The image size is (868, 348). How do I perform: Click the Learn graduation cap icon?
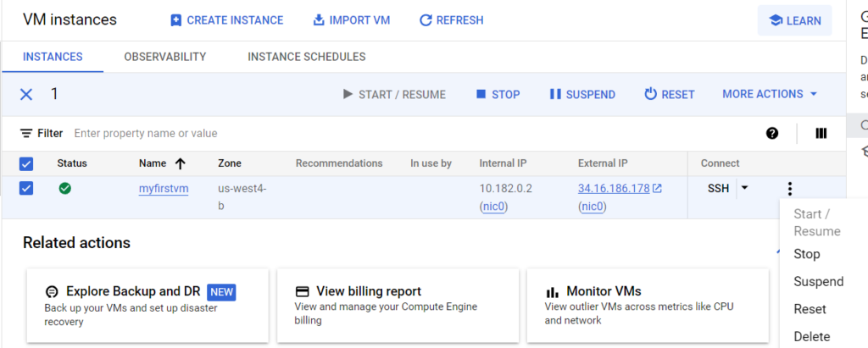click(776, 20)
